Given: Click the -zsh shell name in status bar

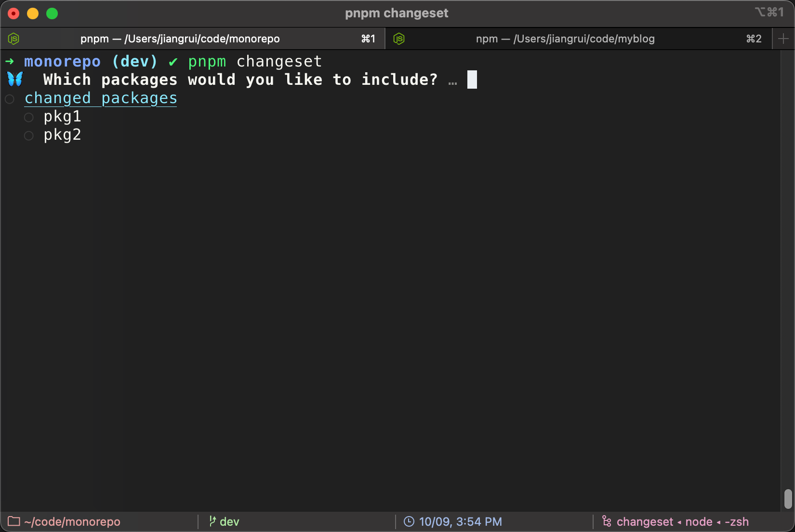Looking at the screenshot, I should (x=737, y=522).
